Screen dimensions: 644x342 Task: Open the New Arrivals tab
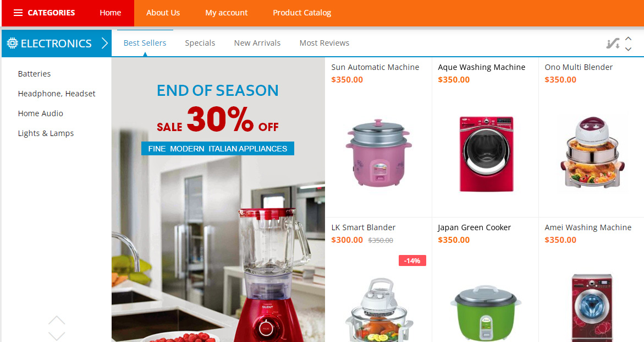tap(257, 43)
